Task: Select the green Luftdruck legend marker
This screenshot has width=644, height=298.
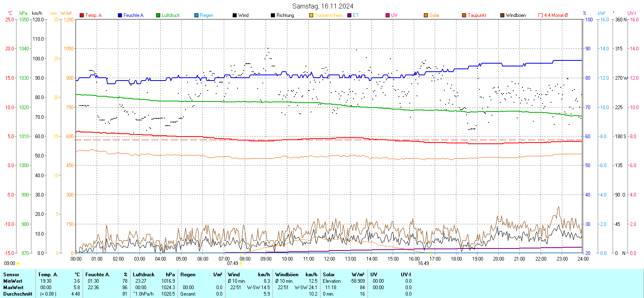Action: [x=158, y=15]
